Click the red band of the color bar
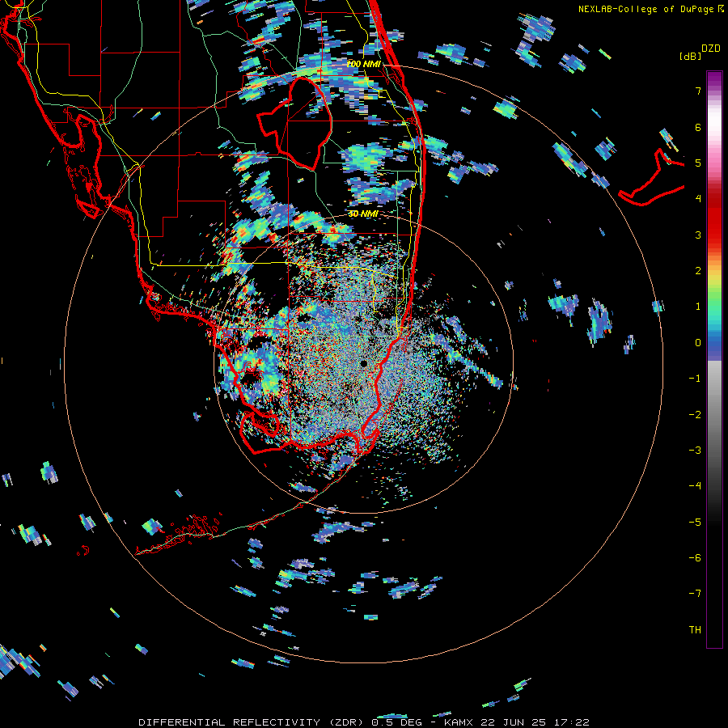Screen dimensions: 728x728 (714, 218)
